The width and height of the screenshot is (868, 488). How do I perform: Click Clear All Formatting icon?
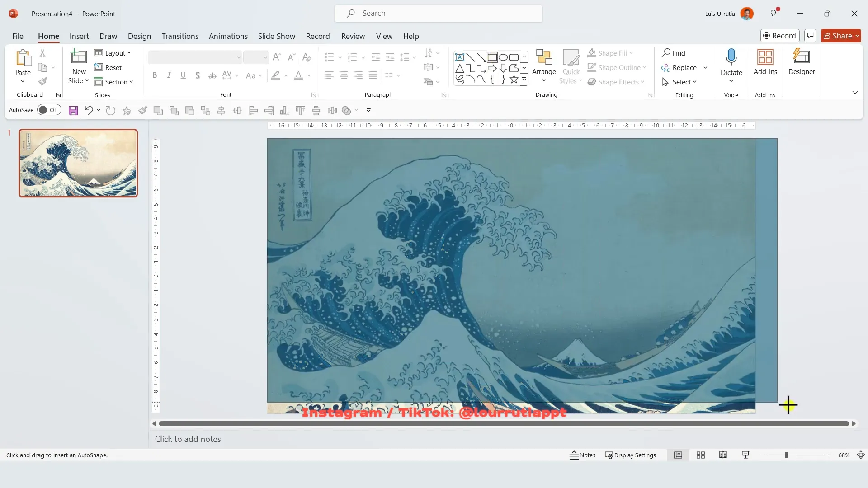(x=307, y=57)
